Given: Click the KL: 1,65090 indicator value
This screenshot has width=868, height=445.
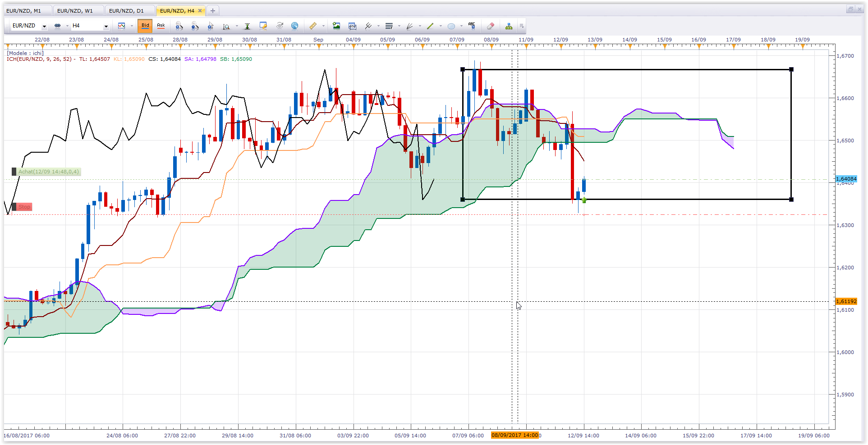Looking at the screenshot, I should click(129, 59).
